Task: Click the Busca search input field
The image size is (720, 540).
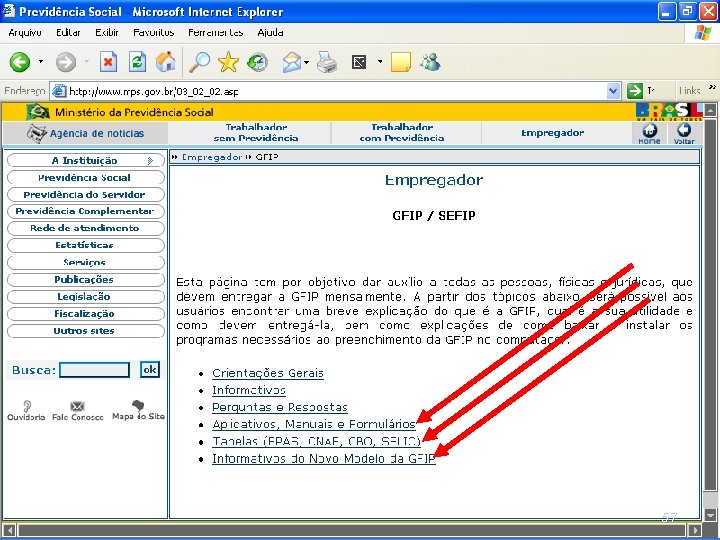Action: pyautogui.click(x=95, y=370)
